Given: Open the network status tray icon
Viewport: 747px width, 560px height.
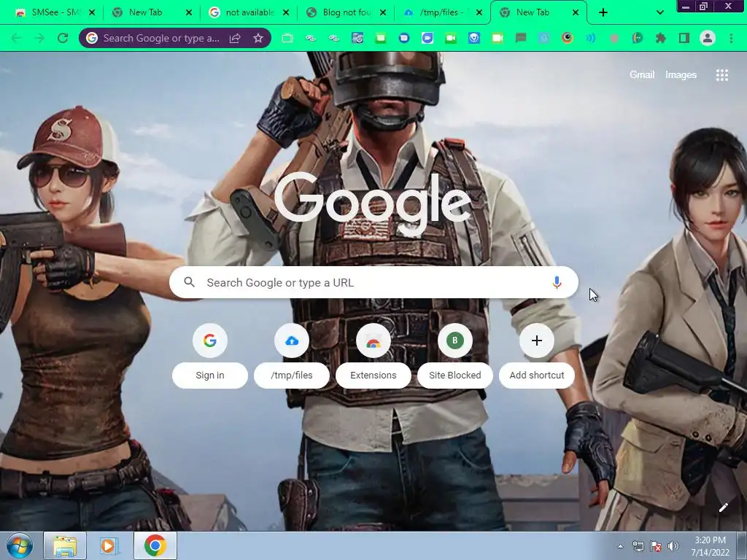Looking at the screenshot, I should click(638, 546).
